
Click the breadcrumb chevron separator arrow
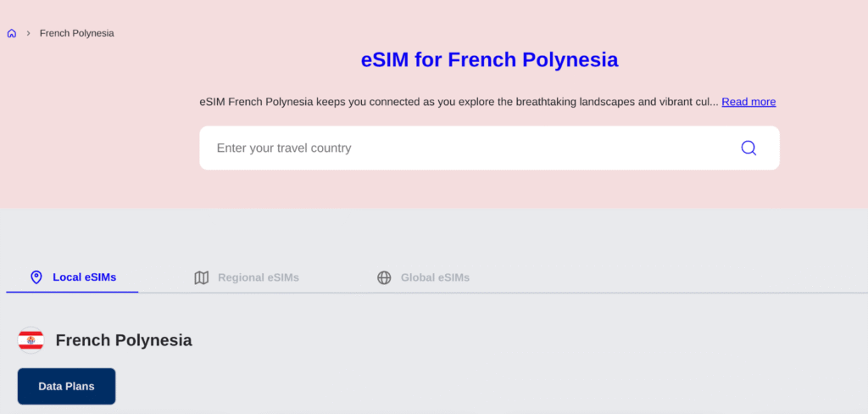[x=29, y=33]
